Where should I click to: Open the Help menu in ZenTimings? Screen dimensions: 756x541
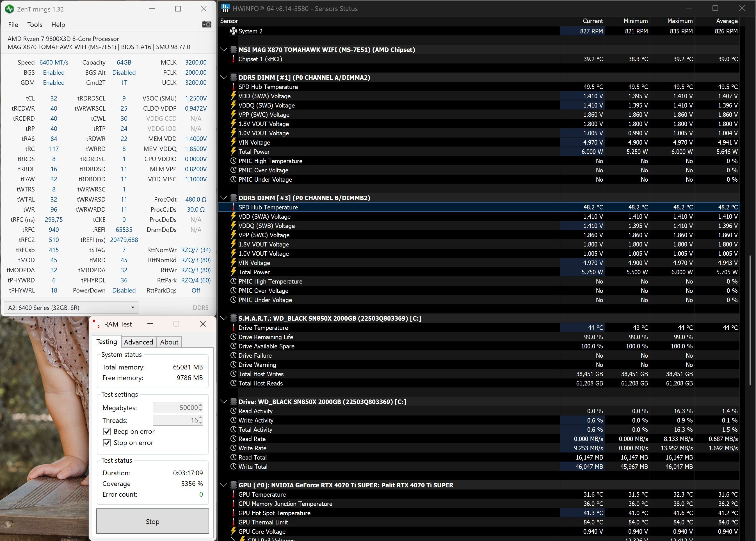(x=58, y=25)
